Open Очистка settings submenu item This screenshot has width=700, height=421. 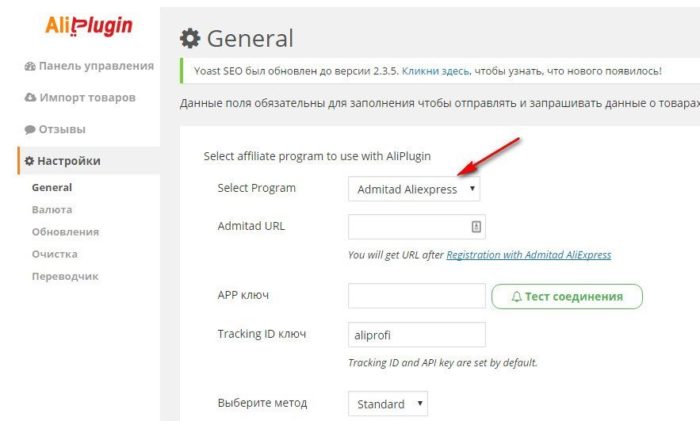tap(54, 254)
